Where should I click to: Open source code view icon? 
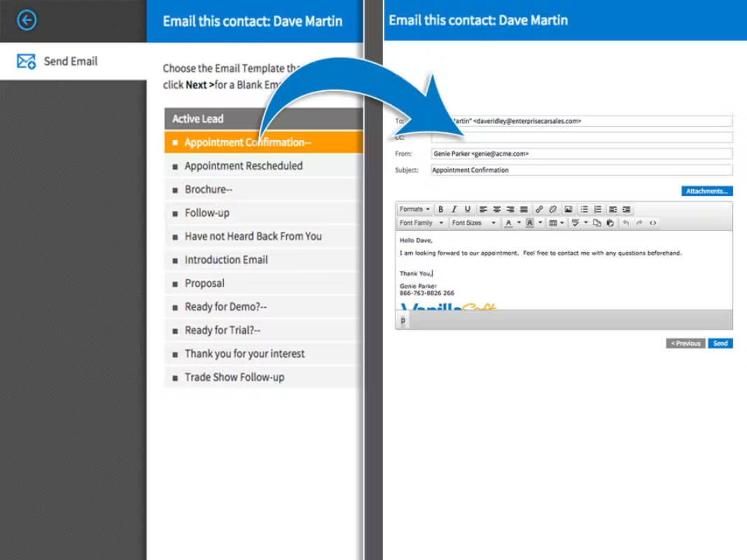pyautogui.click(x=652, y=223)
